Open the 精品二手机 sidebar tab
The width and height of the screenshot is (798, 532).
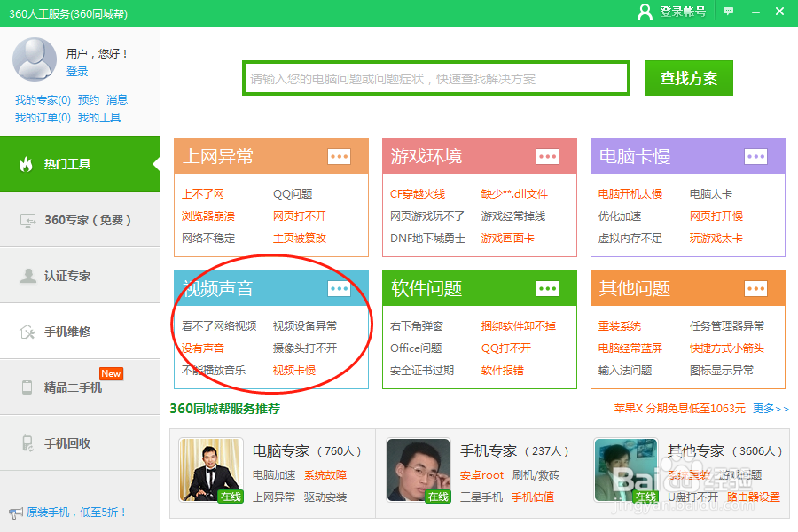point(80,387)
